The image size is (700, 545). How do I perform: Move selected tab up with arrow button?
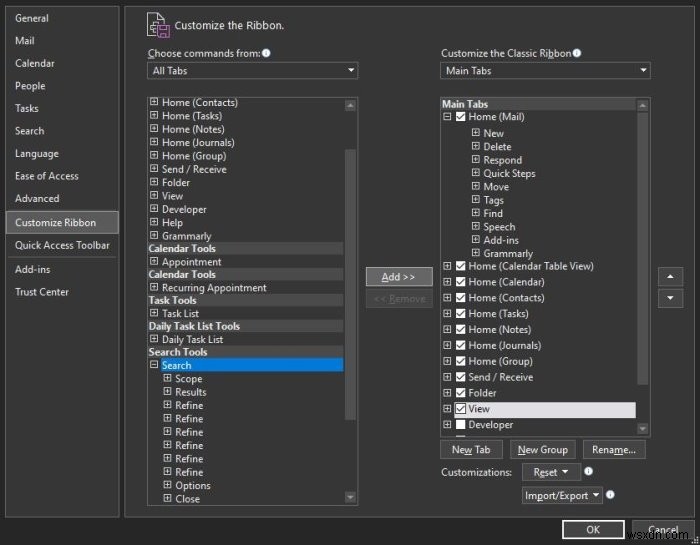(670, 277)
